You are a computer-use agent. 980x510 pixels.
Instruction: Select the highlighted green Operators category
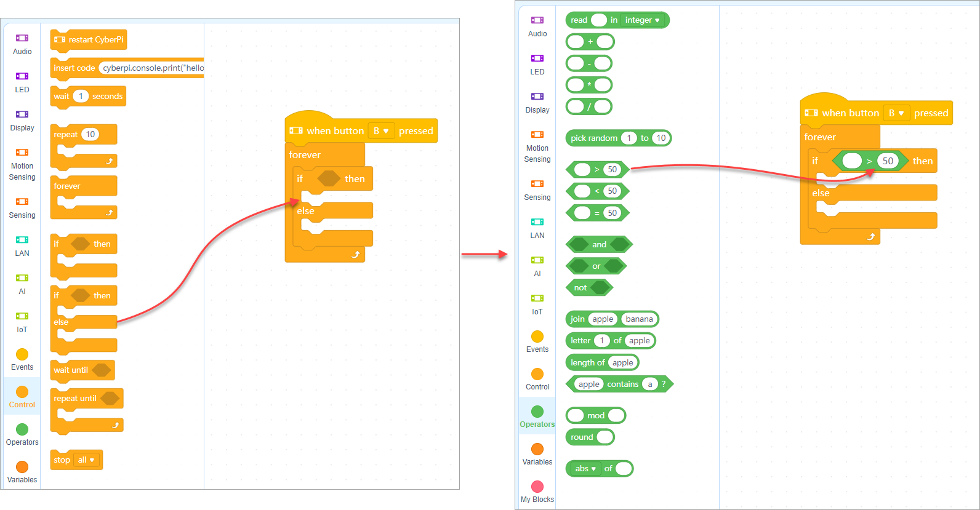pyautogui.click(x=537, y=416)
